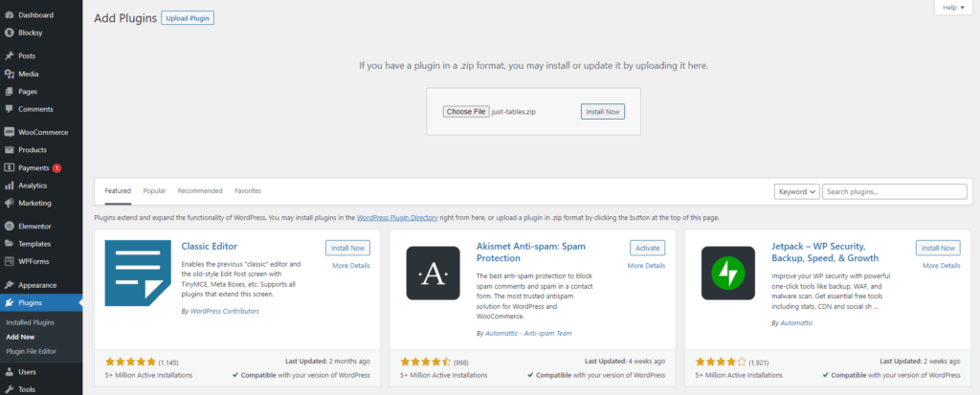Open Classic Editor plugin thumbnail
This screenshot has height=395, width=980.
tap(138, 274)
